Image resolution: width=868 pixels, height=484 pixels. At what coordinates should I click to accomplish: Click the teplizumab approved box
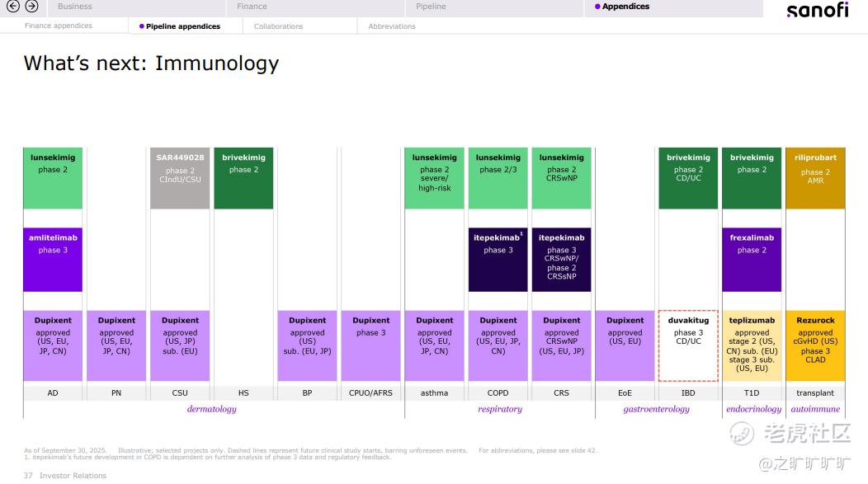click(x=752, y=345)
